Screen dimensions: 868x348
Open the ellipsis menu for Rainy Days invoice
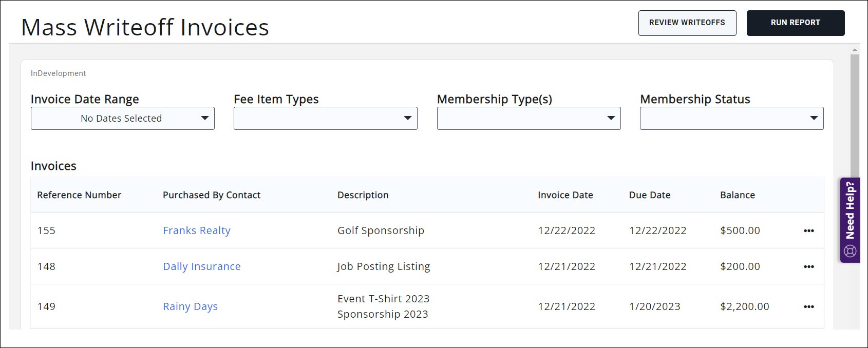808,307
